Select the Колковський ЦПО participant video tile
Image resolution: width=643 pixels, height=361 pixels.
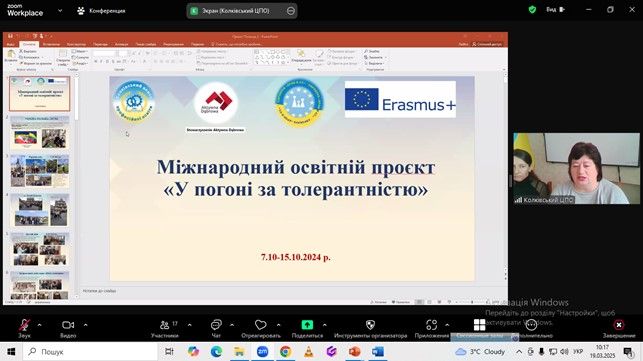coord(576,168)
